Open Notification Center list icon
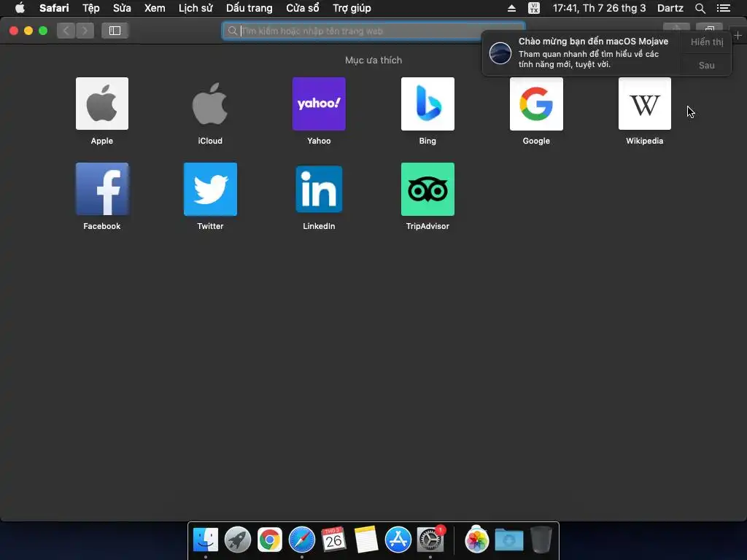This screenshot has height=560, width=747. coord(724,8)
